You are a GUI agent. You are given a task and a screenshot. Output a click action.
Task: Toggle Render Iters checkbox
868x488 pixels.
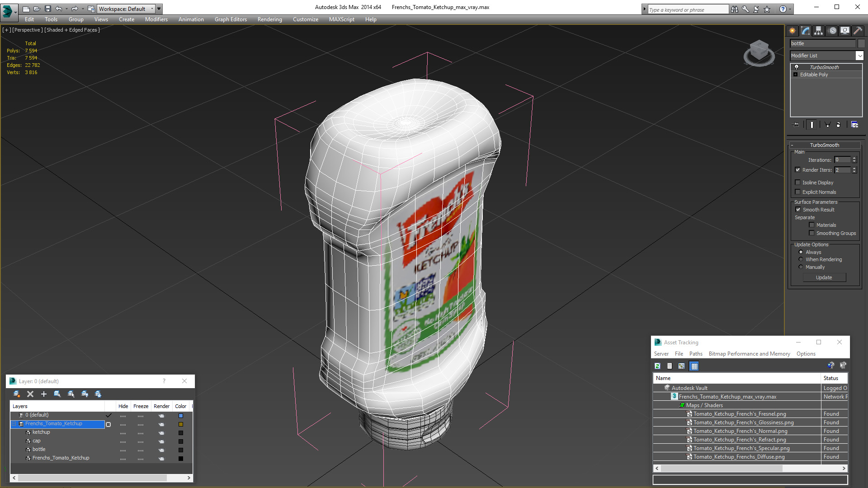click(797, 170)
